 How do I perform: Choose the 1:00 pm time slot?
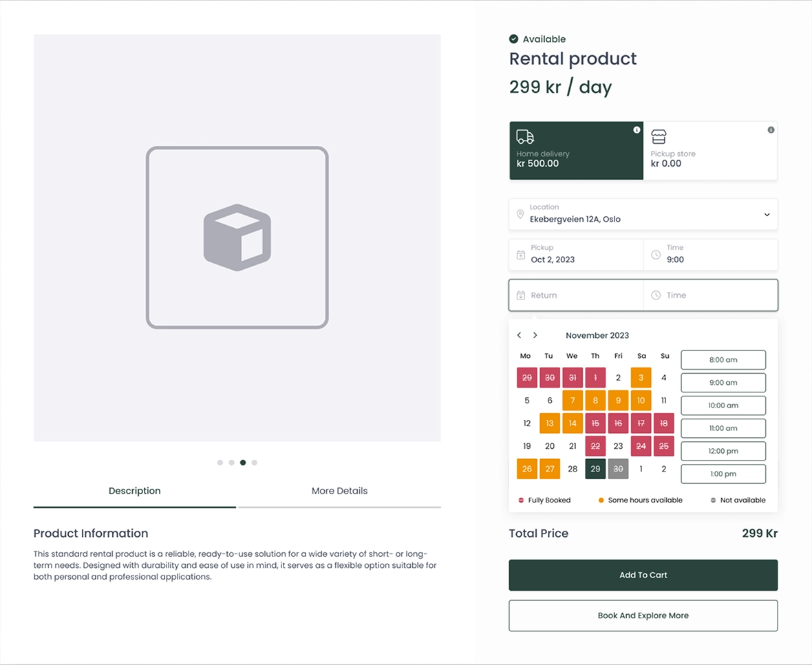(723, 474)
